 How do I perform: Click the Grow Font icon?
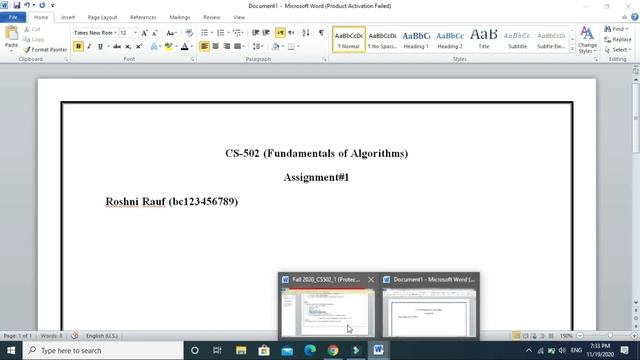pos(144,33)
